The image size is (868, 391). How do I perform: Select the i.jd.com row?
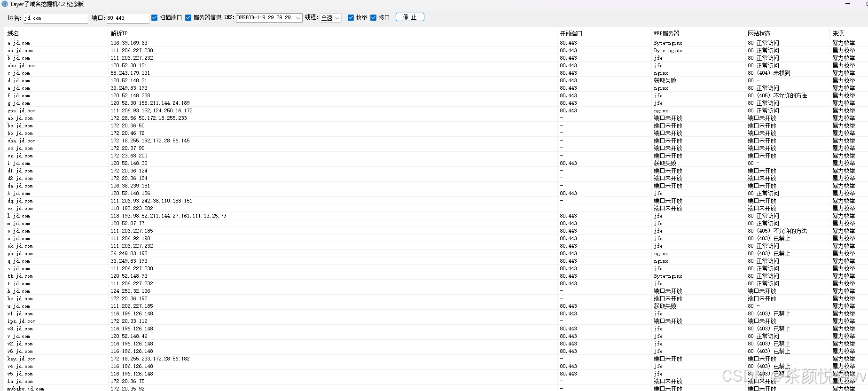click(x=436, y=163)
